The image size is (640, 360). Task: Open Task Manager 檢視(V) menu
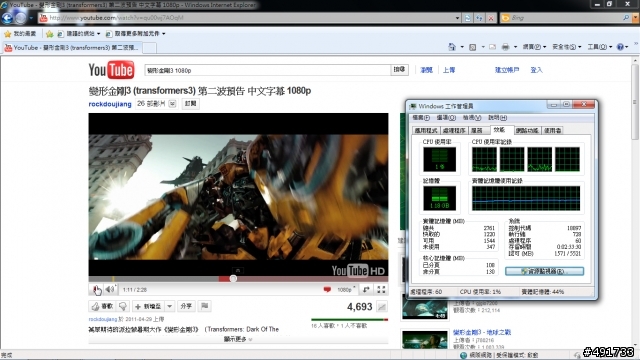click(x=472, y=118)
